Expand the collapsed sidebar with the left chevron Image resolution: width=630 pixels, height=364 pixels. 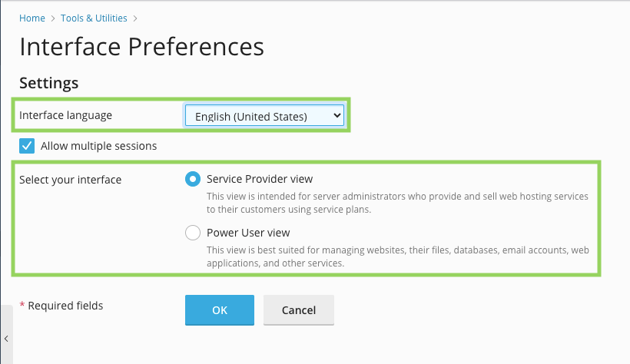[x=6, y=339]
